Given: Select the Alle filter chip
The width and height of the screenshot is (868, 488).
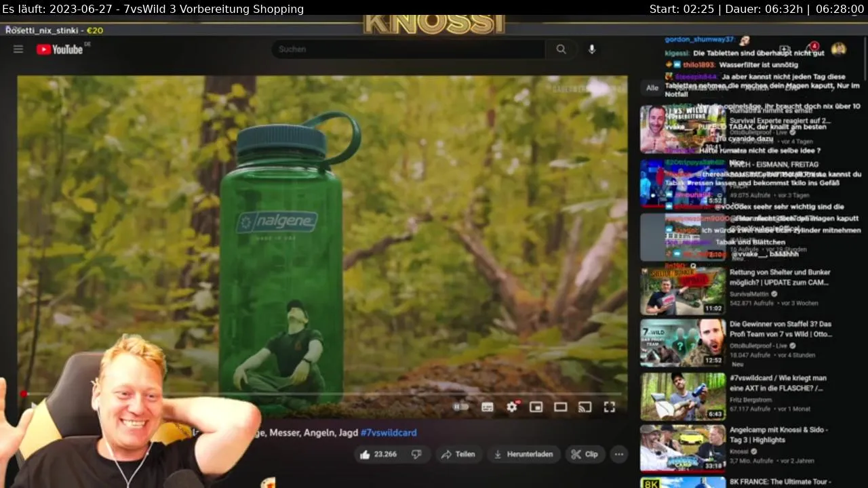Looking at the screenshot, I should tap(652, 88).
